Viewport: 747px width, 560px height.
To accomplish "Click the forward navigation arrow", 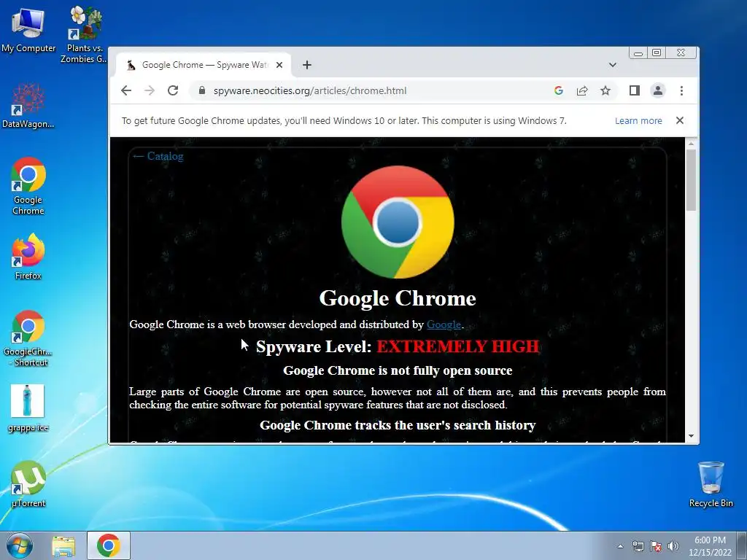I will click(x=149, y=90).
